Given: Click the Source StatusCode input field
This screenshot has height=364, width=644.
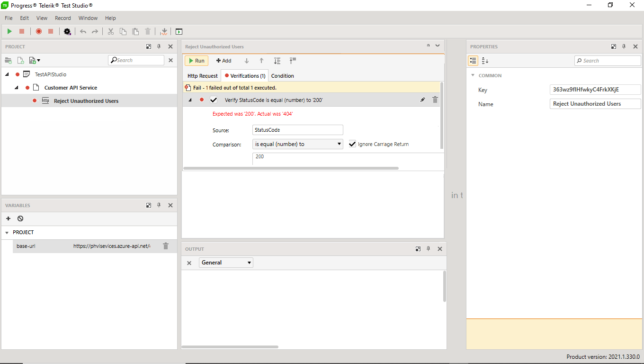Looking at the screenshot, I should tap(298, 130).
